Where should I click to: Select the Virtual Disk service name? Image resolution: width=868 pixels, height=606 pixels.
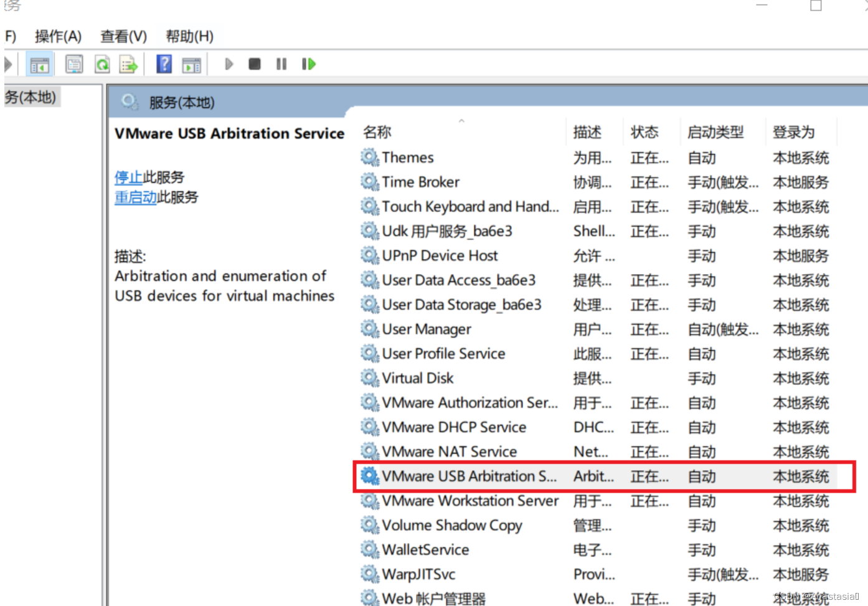point(418,378)
